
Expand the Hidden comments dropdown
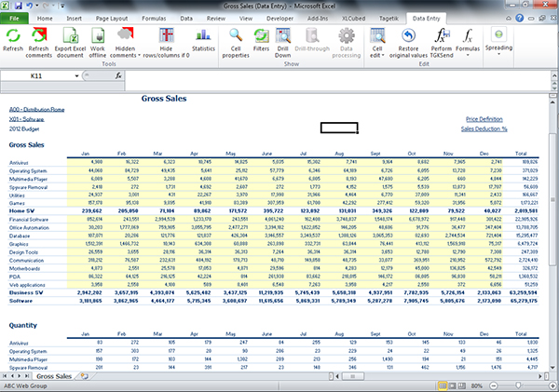[x=139, y=56]
